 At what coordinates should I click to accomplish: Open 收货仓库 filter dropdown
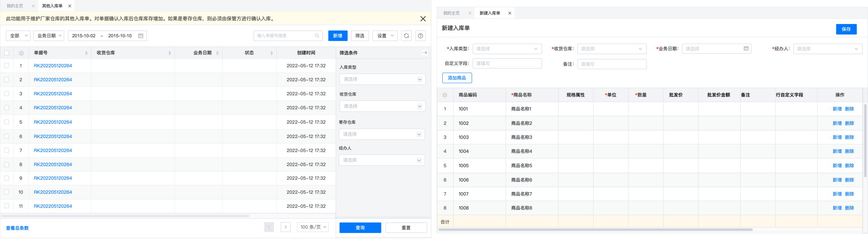point(382,106)
